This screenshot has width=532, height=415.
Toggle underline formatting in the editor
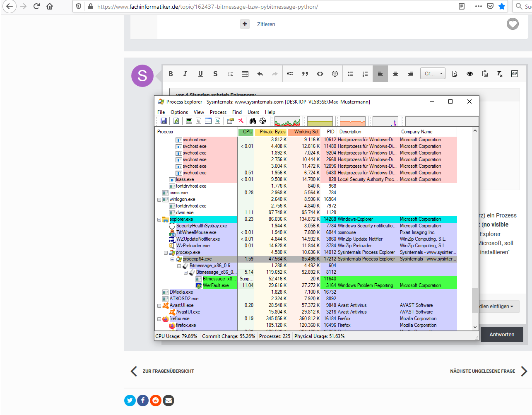click(x=200, y=74)
